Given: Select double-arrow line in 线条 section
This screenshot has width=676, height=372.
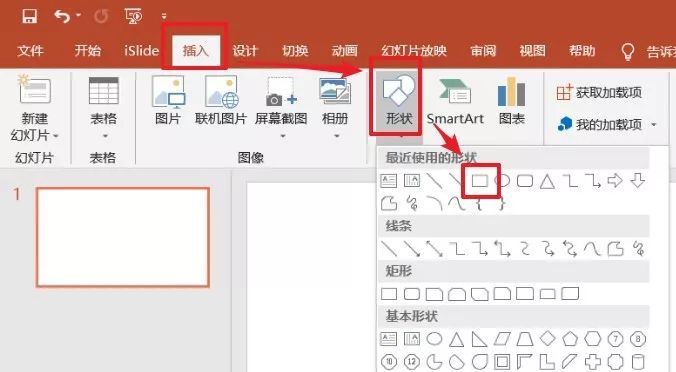Looking at the screenshot, I should coord(435,249).
